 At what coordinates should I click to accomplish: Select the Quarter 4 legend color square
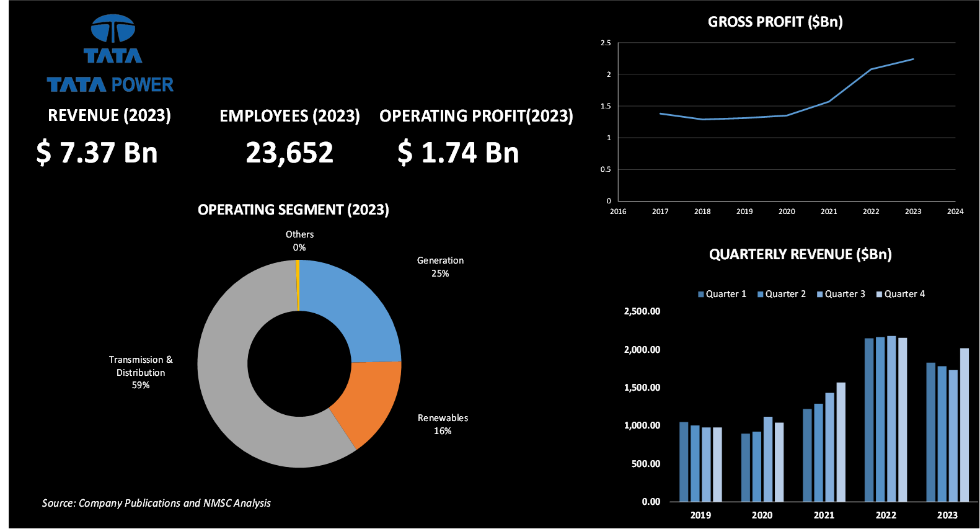879,295
